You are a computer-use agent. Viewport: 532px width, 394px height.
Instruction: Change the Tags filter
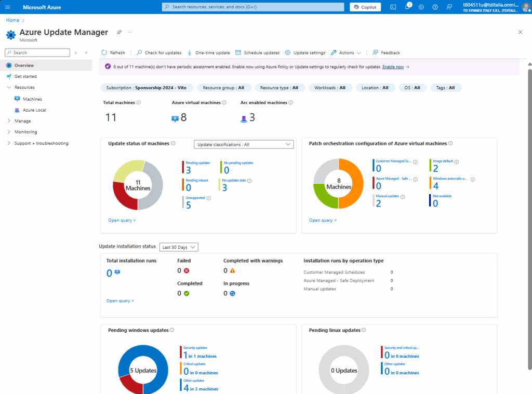(x=445, y=88)
